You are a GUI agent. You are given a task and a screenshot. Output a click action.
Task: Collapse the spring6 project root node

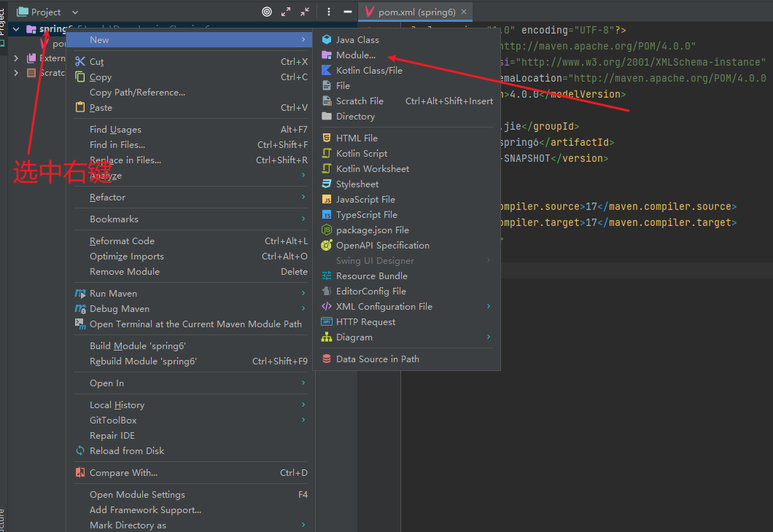pos(16,30)
